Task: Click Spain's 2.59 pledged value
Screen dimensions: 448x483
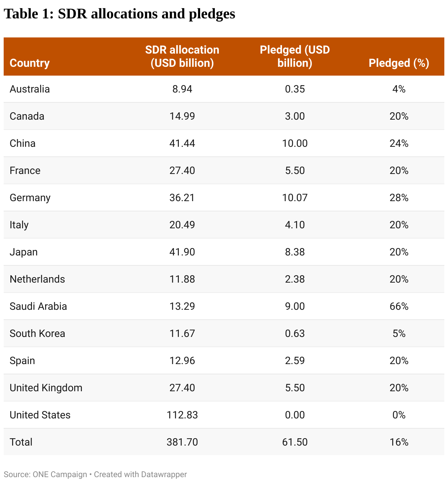Action: click(x=295, y=361)
